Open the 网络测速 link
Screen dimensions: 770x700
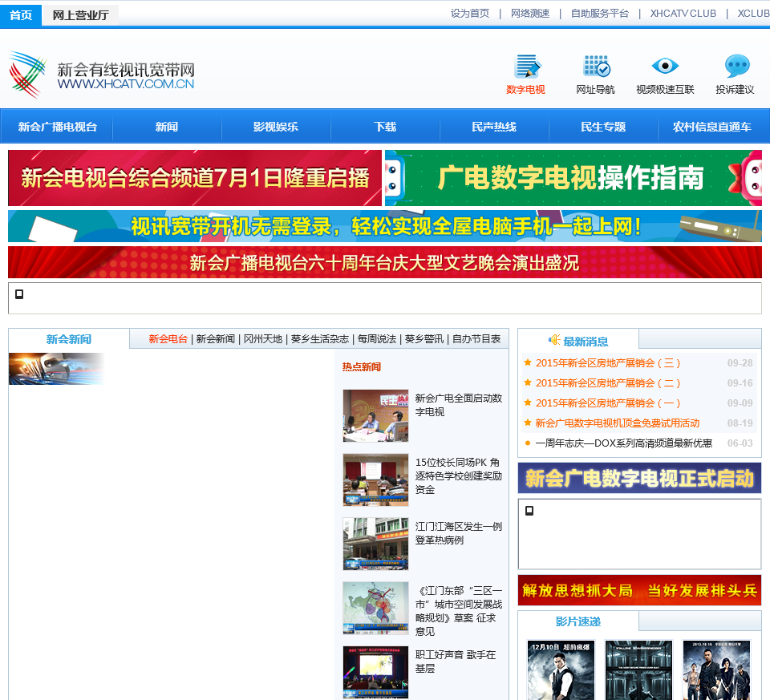pyautogui.click(x=530, y=14)
